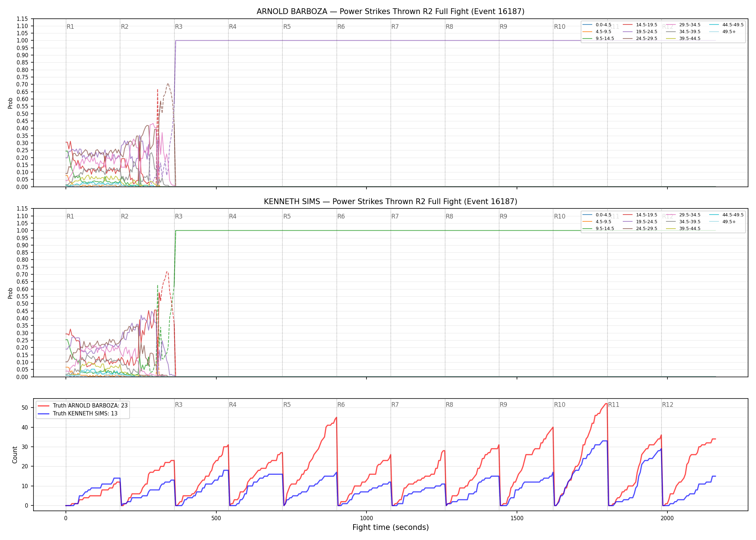This screenshot has height=540, width=756.
Task: Click the 2000 tick on the fight time axis
Action: tap(667, 518)
